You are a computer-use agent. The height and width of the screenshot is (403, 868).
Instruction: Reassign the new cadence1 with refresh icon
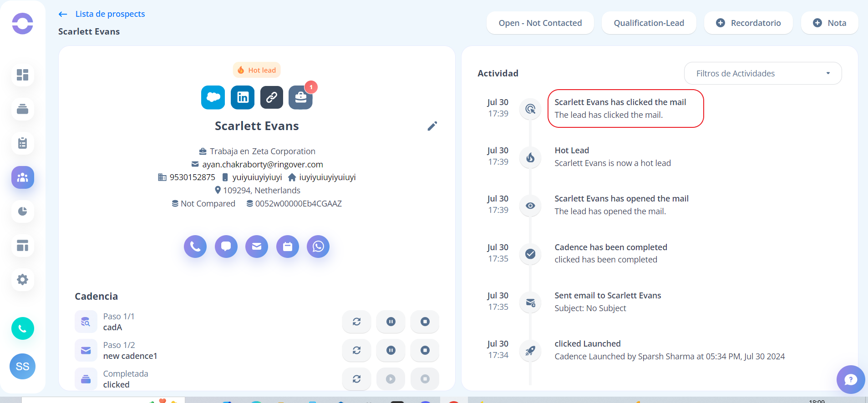coord(357,350)
